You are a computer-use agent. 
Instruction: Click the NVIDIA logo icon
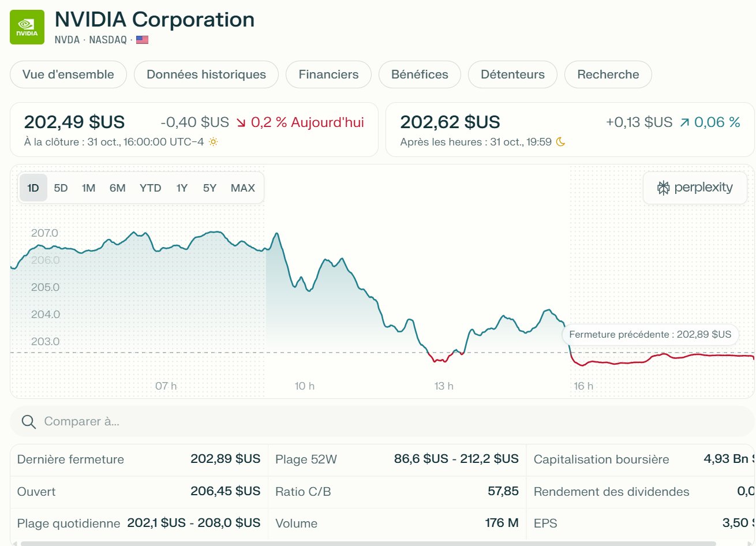[x=26, y=27]
